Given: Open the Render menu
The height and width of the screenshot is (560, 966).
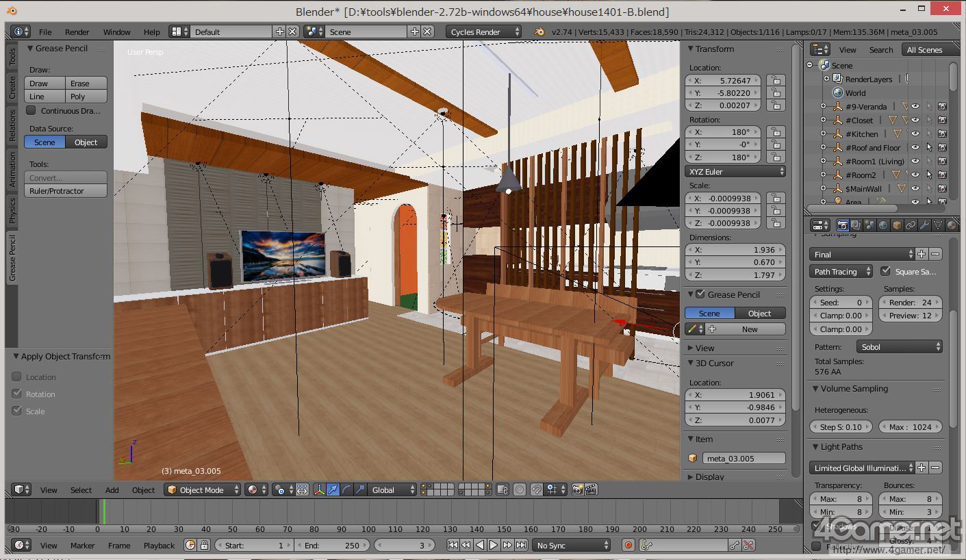Looking at the screenshot, I should point(77,31).
